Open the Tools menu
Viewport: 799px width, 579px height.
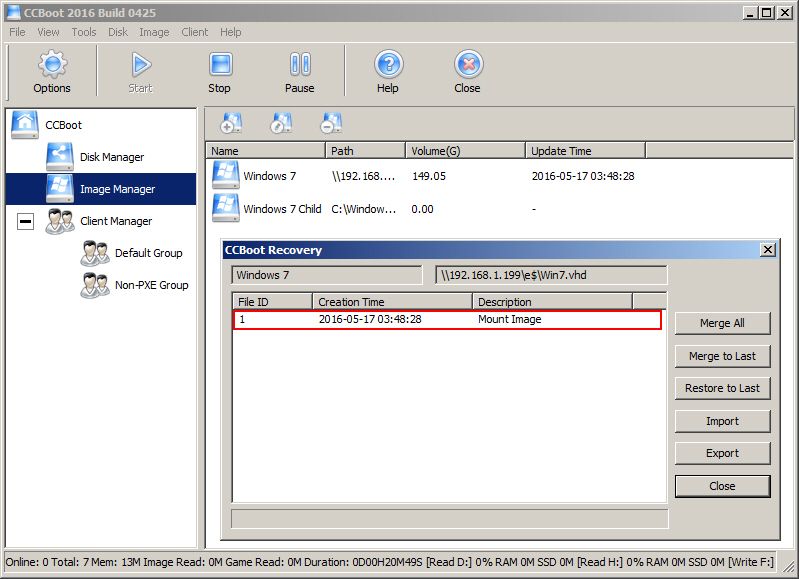click(84, 32)
